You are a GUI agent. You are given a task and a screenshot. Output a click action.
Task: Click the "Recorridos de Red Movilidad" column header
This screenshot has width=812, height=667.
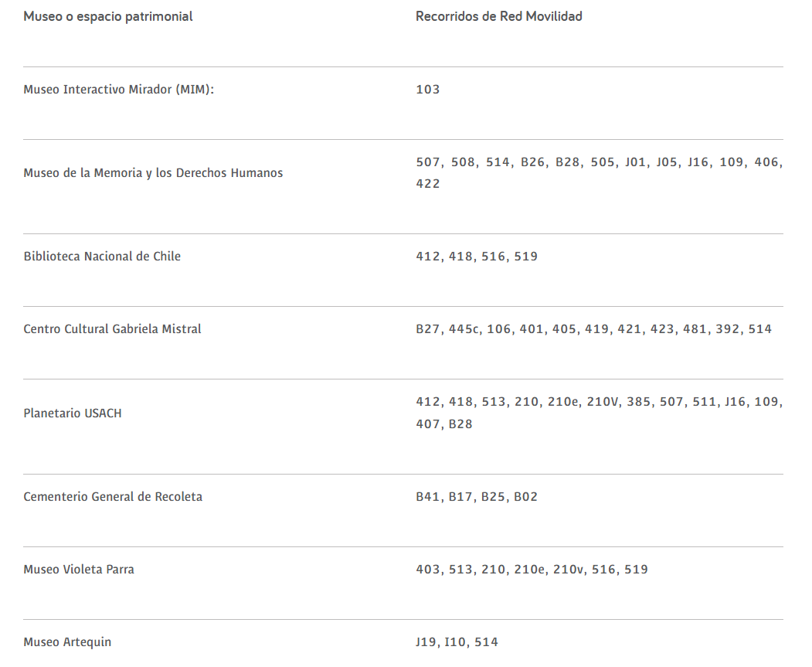coord(498,16)
